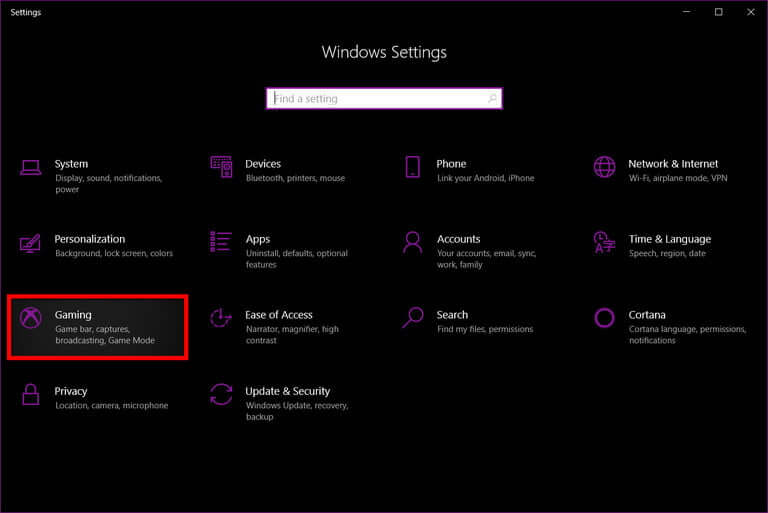Maximize the Settings window
768x513 pixels.
point(719,12)
